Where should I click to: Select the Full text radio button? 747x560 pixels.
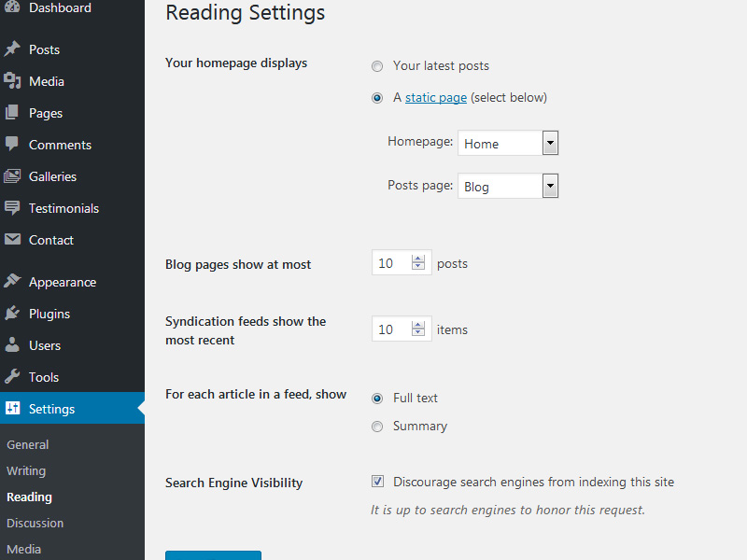[377, 399]
